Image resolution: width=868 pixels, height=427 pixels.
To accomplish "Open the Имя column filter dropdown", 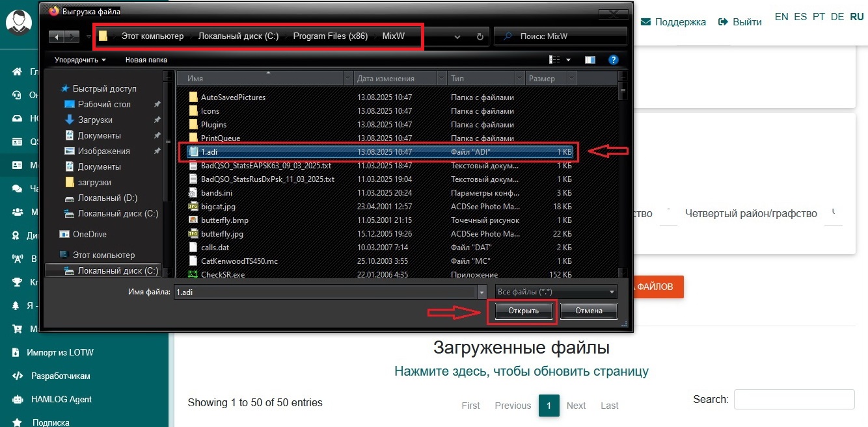I will click(347, 78).
